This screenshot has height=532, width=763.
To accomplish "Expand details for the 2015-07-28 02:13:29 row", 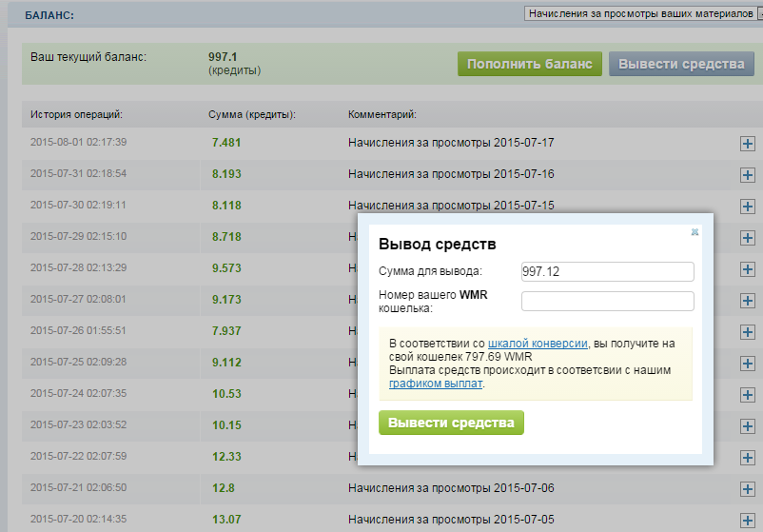I will [748, 269].
